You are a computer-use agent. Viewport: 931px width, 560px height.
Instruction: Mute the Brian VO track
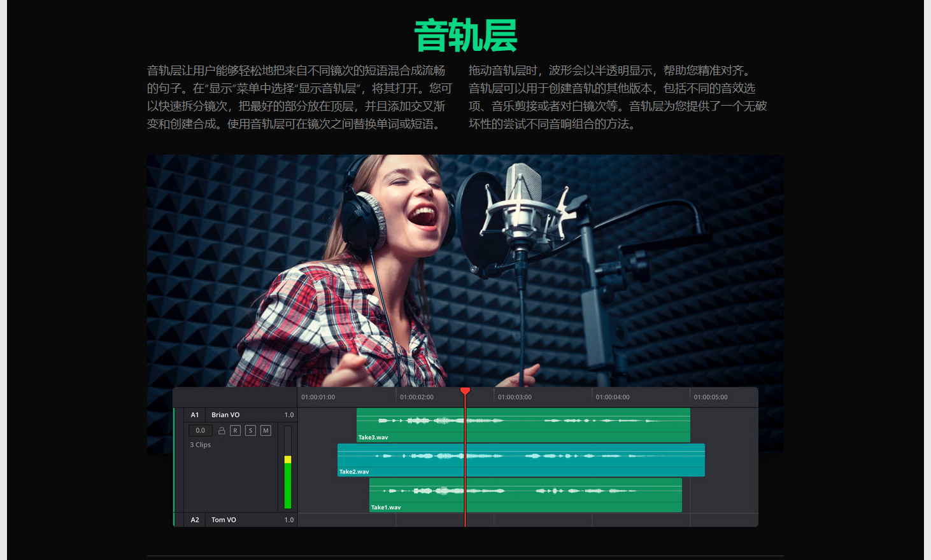click(266, 431)
